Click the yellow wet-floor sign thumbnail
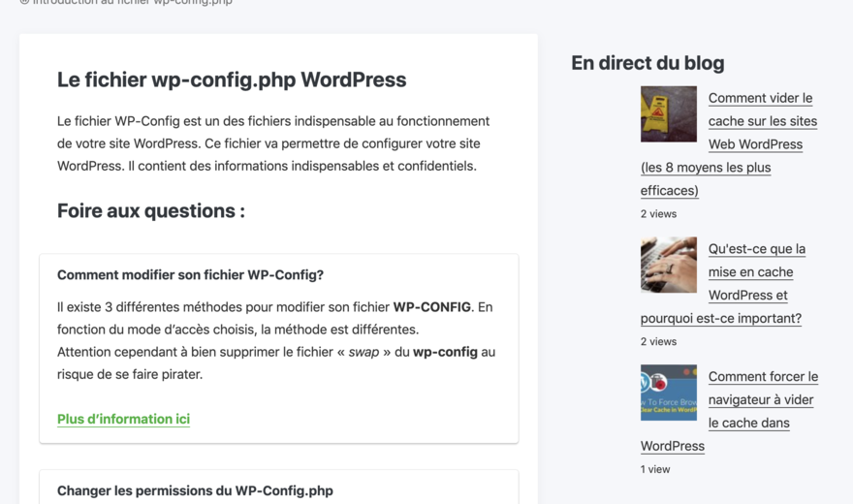The height and width of the screenshot is (504, 853). (x=669, y=114)
